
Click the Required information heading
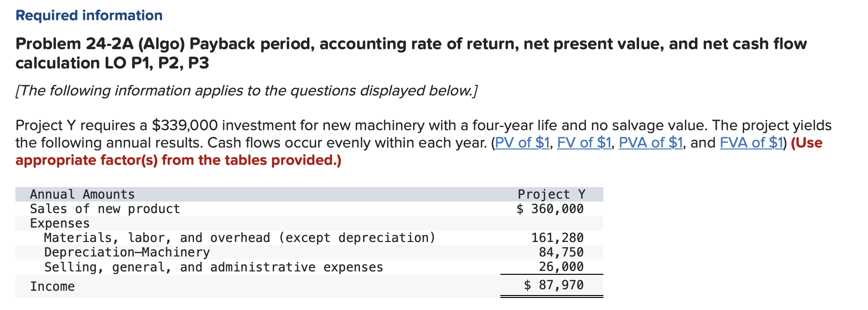89,15
